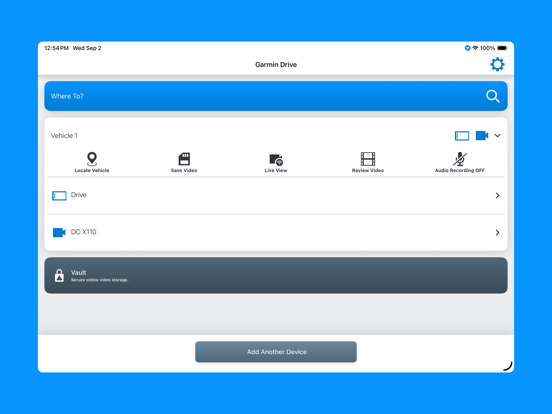Image resolution: width=552 pixels, height=414 pixels.
Task: Tap the 12:54 PM clock in status bar
Action: [56, 48]
